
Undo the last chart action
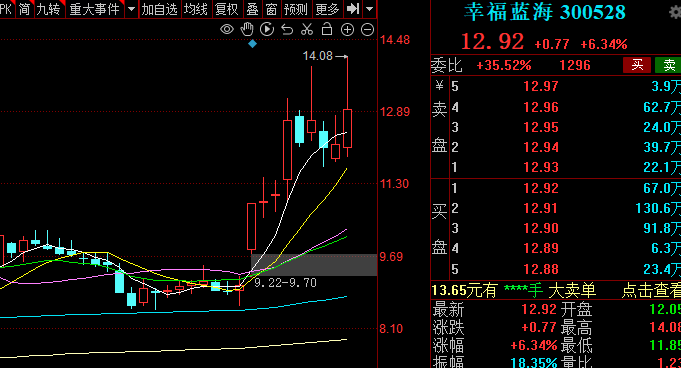click(x=287, y=30)
